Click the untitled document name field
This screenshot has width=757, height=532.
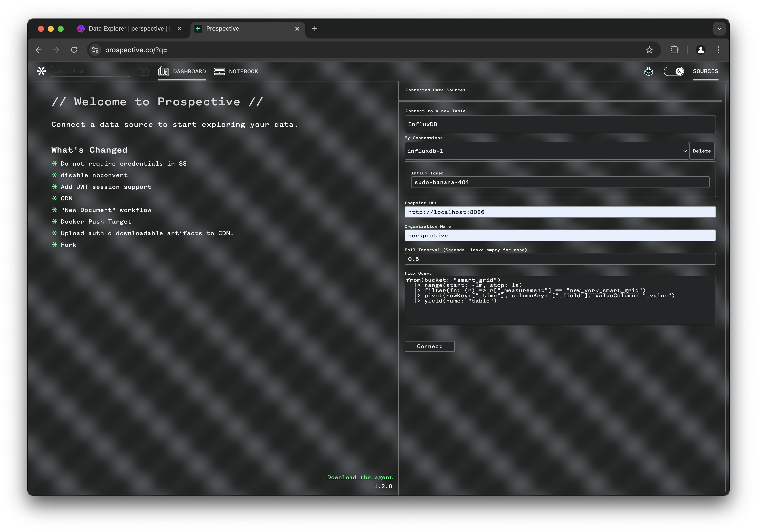point(91,71)
